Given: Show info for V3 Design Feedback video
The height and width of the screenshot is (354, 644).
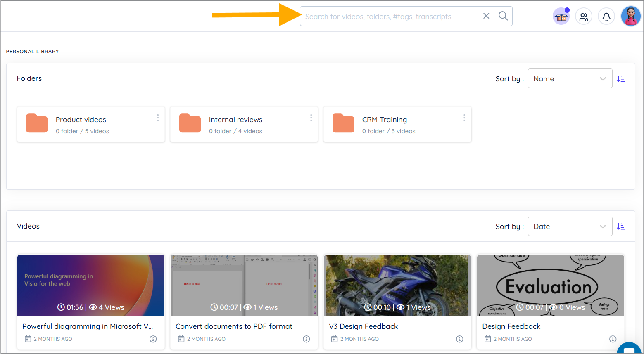Looking at the screenshot, I should [x=459, y=339].
